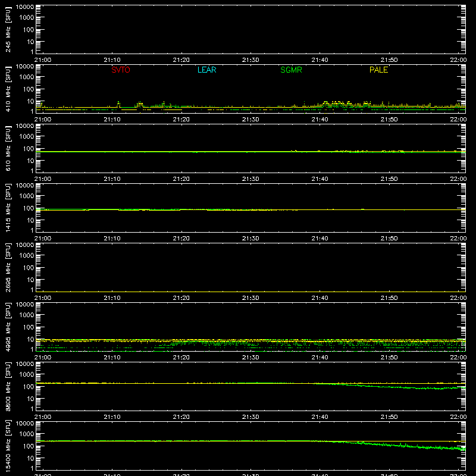The height and width of the screenshot is (476, 476).
Task: Click the red SVTO station label
Action: click(121, 70)
